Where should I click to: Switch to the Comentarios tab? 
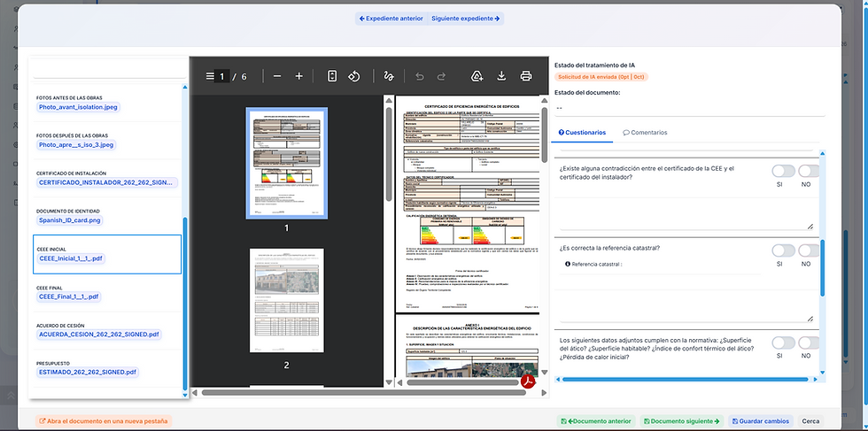(x=645, y=133)
